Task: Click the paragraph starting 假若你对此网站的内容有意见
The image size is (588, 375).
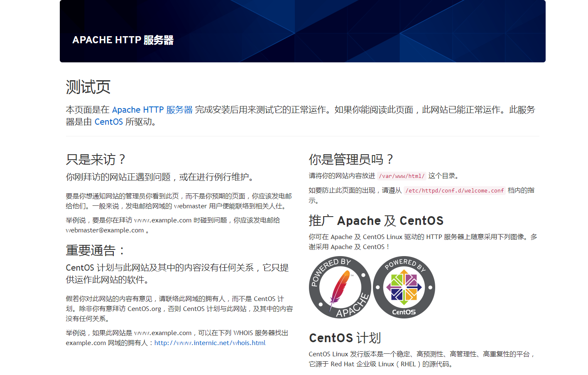Action: [179, 309]
